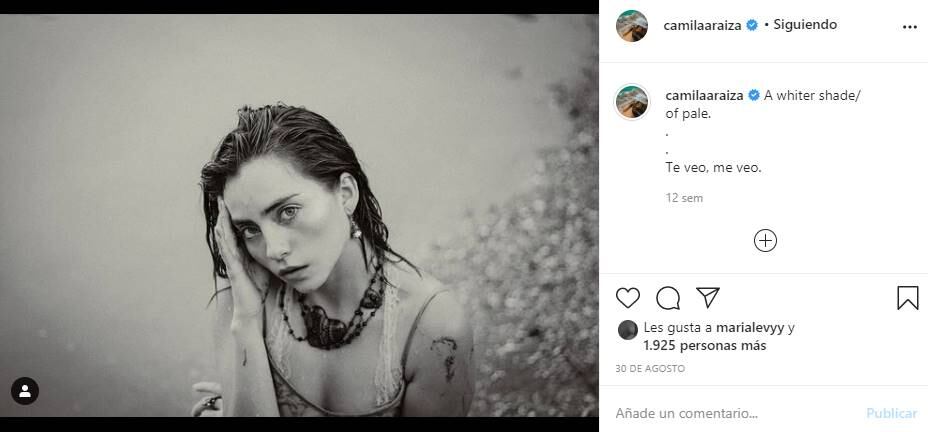This screenshot has height=432, width=928.
Task: Open the 30 DE AGOSTO date link
Action: (x=650, y=369)
